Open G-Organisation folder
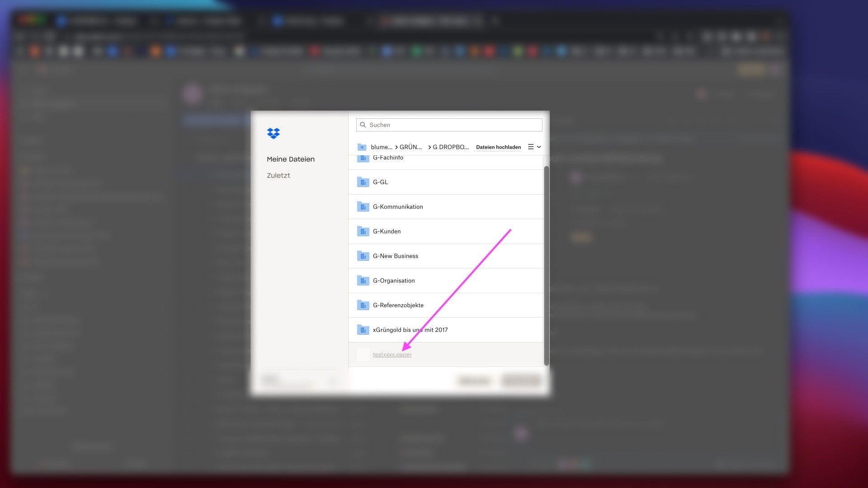Screen dimensions: 868x488 446,281
